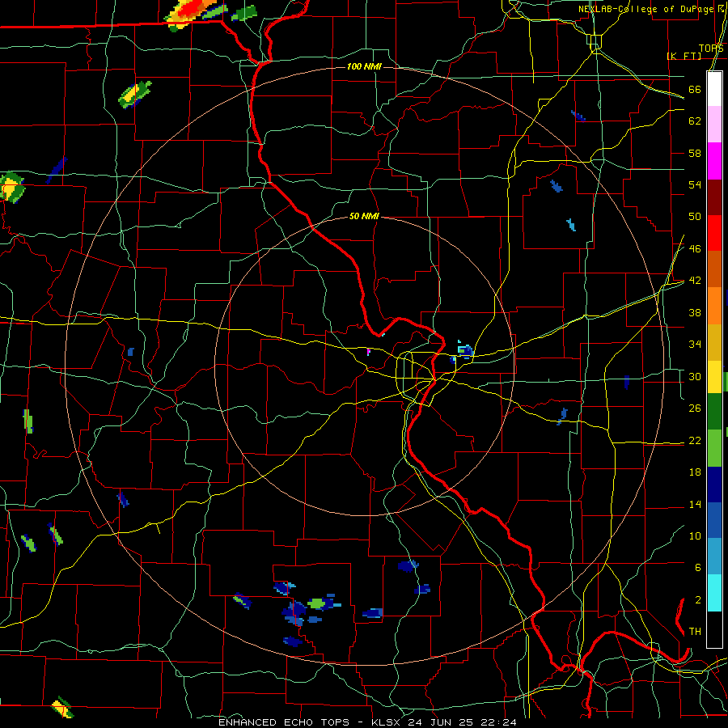Click the yellow-green echo on the far left edge
Screen dimensions: 728x728
point(11,188)
